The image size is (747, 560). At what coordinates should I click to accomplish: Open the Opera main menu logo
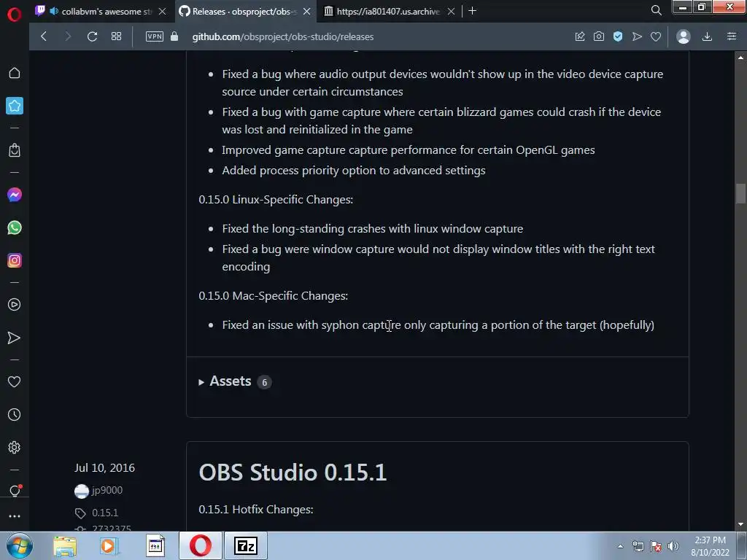(x=15, y=15)
